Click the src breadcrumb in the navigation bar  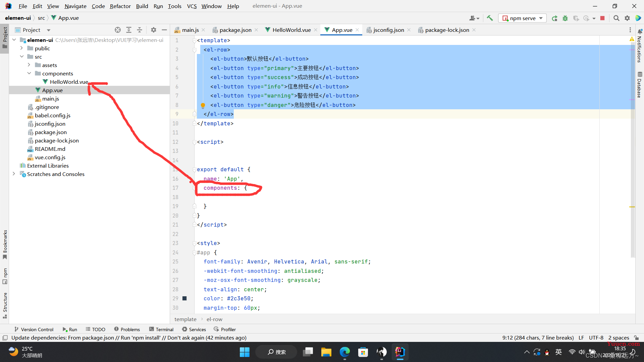click(x=41, y=18)
